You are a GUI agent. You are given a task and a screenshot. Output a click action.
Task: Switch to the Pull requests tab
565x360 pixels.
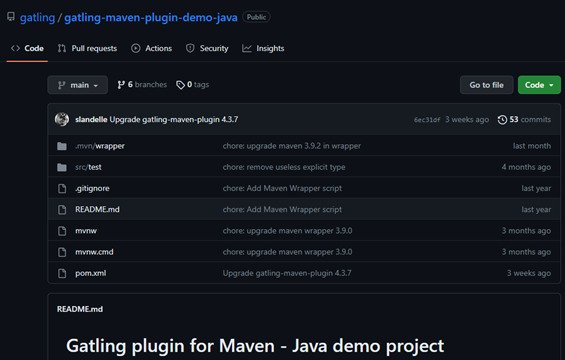[87, 48]
